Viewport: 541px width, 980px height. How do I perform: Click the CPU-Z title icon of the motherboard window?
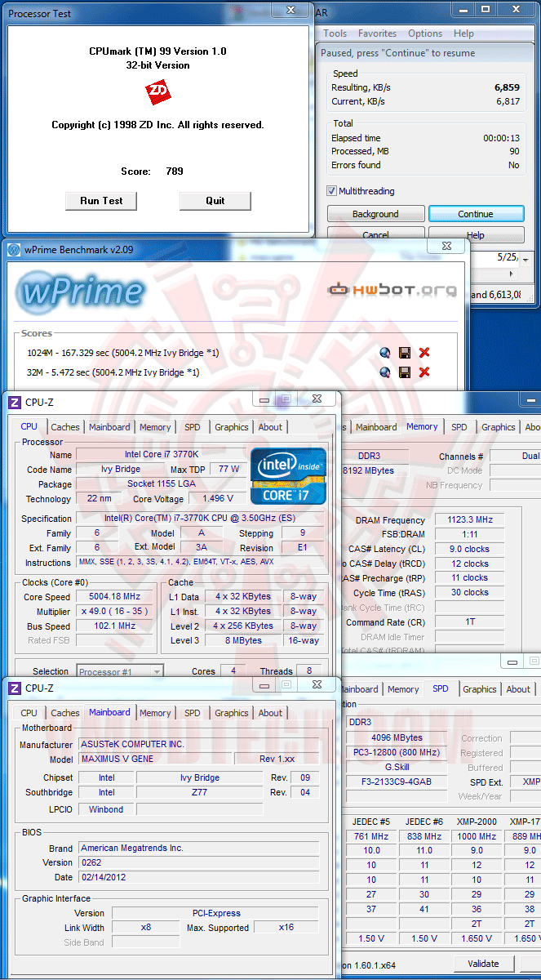(x=15, y=688)
